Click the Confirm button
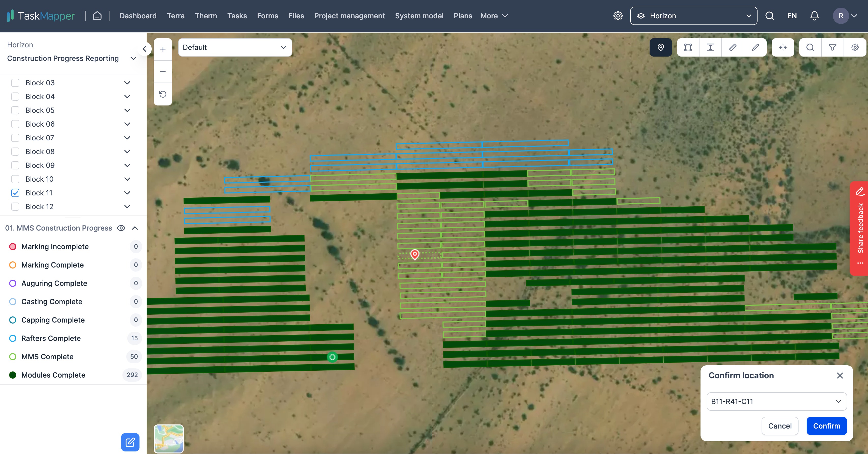Image resolution: width=868 pixels, height=454 pixels. (x=827, y=426)
